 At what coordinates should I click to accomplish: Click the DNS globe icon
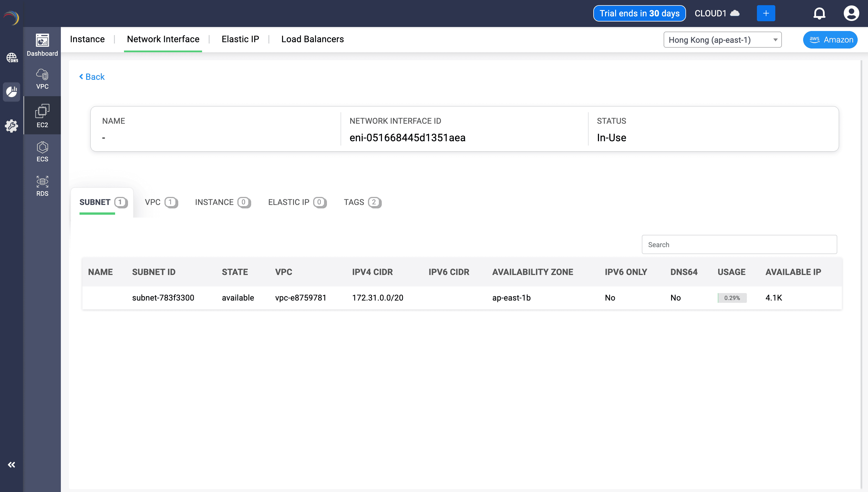(x=12, y=58)
